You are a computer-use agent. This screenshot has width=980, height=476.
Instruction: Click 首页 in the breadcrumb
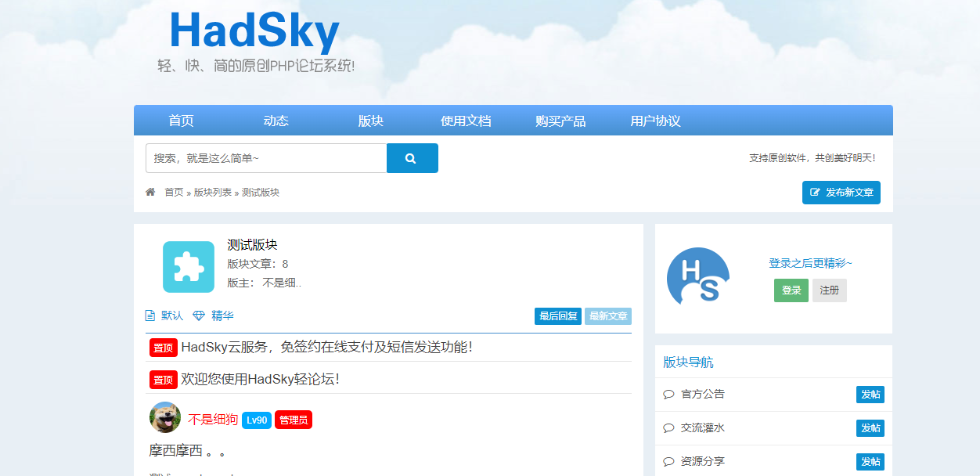pyautogui.click(x=174, y=193)
